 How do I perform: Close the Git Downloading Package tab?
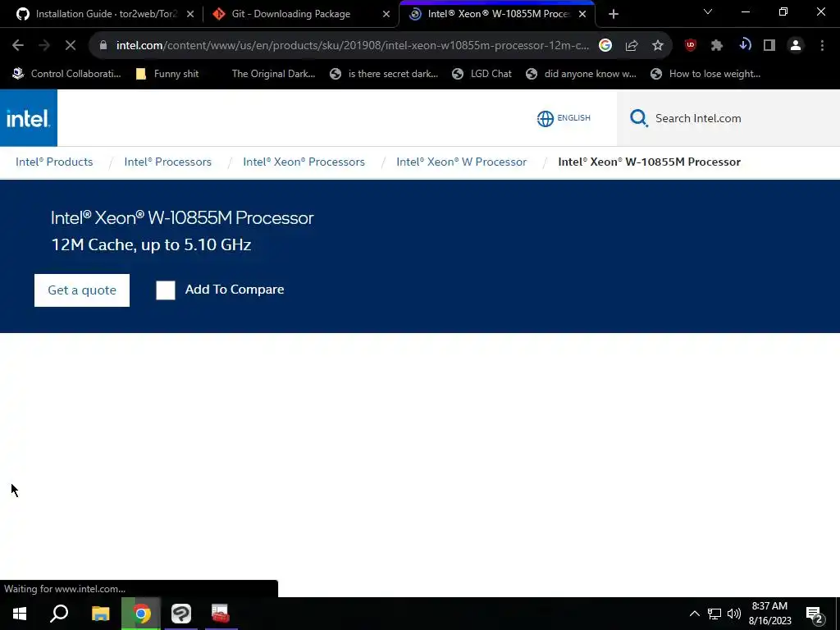(x=386, y=14)
